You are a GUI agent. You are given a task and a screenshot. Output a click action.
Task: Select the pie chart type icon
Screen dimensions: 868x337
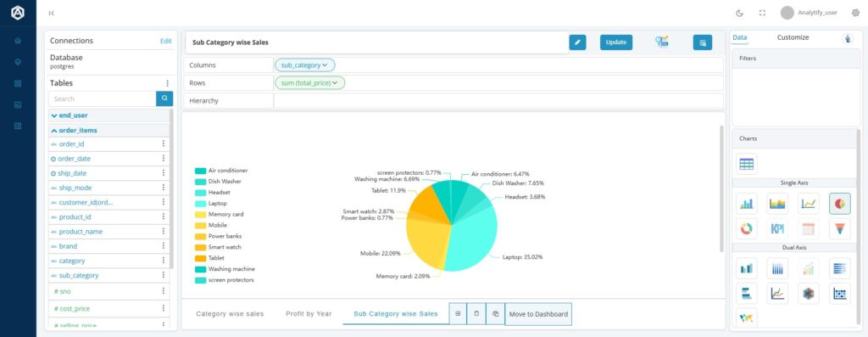(839, 204)
